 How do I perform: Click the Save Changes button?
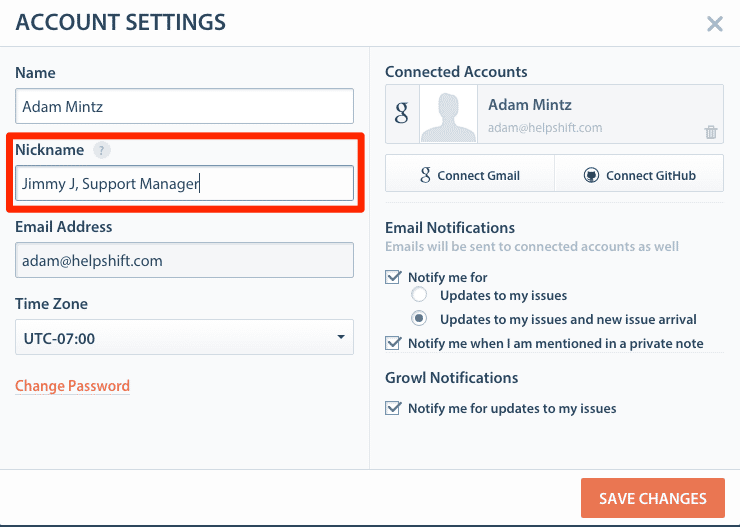click(x=652, y=498)
